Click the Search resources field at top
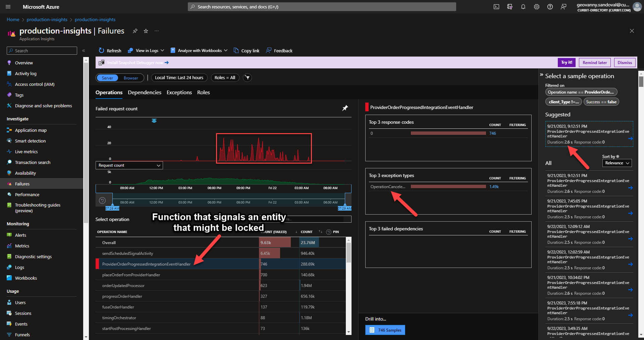644x340 pixels. tap(322, 7)
